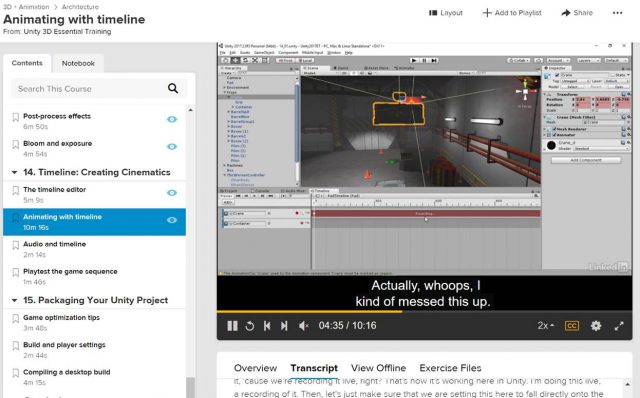Enter fullscreen video mode
The height and width of the screenshot is (398, 640).
[x=619, y=326]
